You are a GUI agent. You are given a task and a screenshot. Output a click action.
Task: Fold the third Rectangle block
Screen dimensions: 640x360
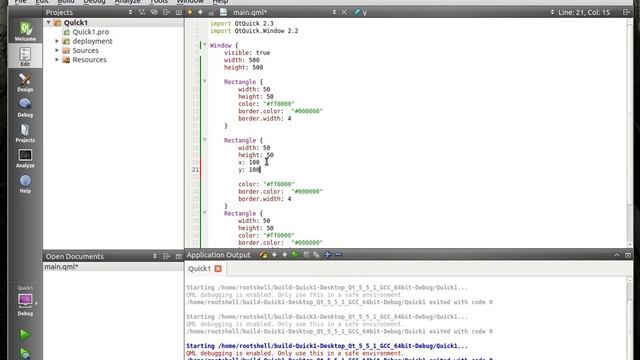pyautogui.click(x=205, y=213)
